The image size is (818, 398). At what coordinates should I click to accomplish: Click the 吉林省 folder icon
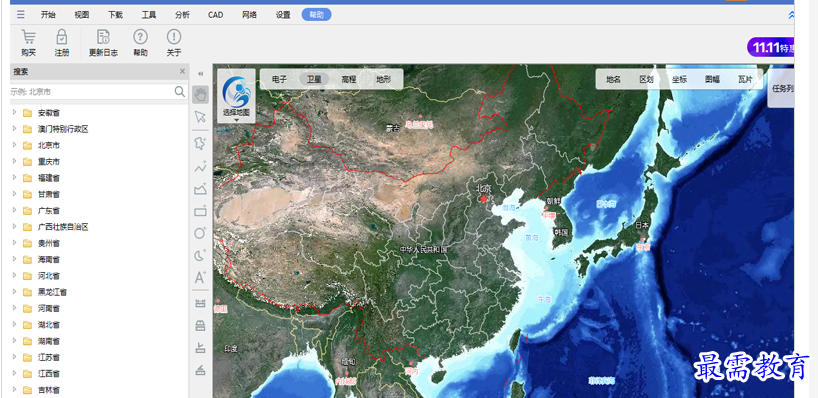click(x=28, y=390)
